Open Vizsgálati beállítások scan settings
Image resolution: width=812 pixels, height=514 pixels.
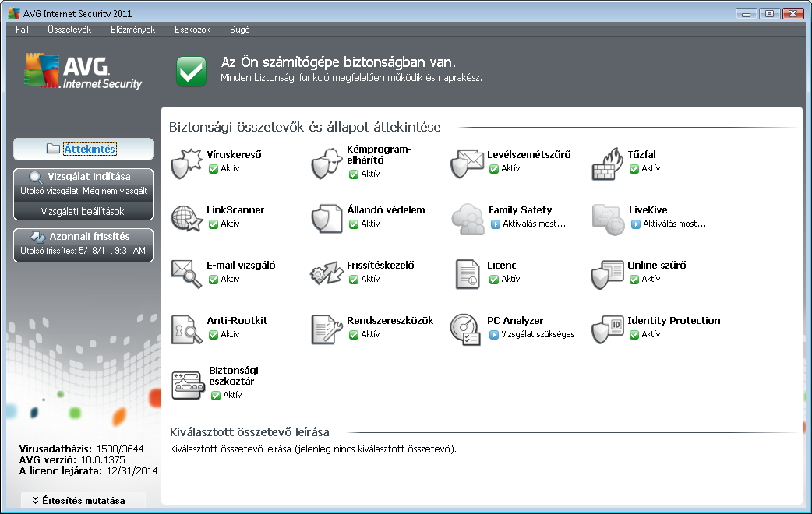83,211
